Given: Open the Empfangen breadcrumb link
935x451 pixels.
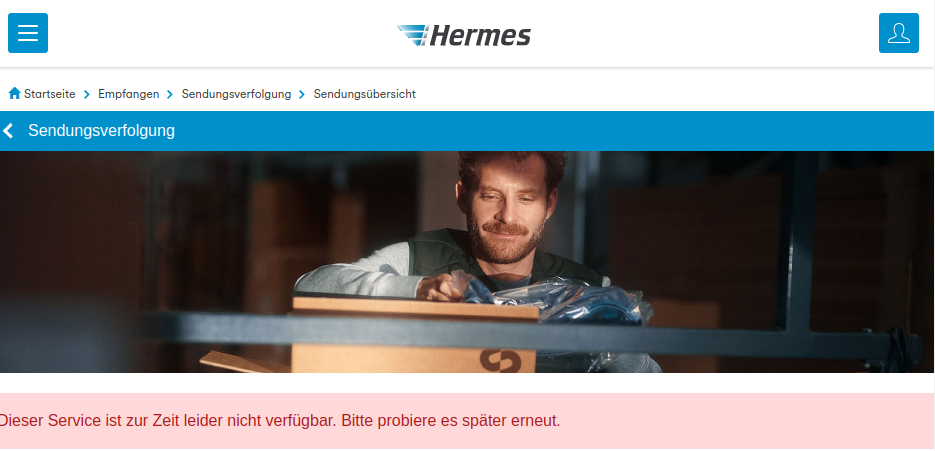Looking at the screenshot, I should pyautogui.click(x=129, y=94).
